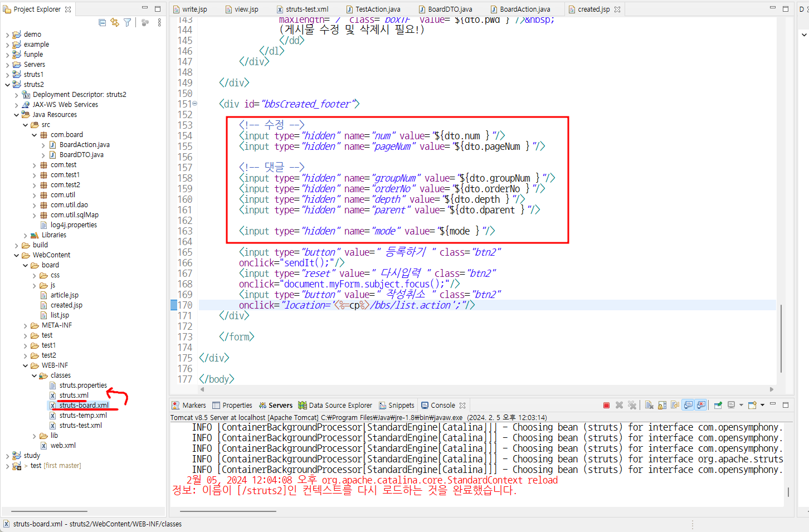The height and width of the screenshot is (532, 809).
Task: Close the created.jsp editor tab
Action: [x=617, y=9]
